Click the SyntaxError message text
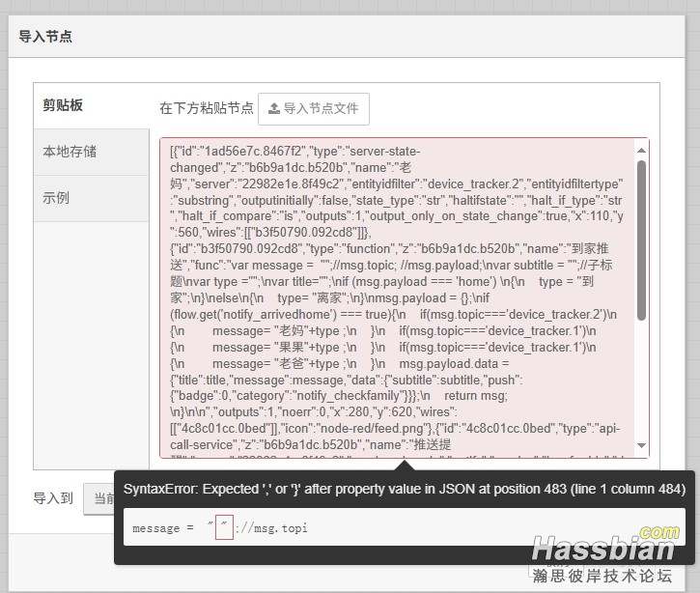Image resolution: width=700 pixels, height=593 pixels. 405,489
